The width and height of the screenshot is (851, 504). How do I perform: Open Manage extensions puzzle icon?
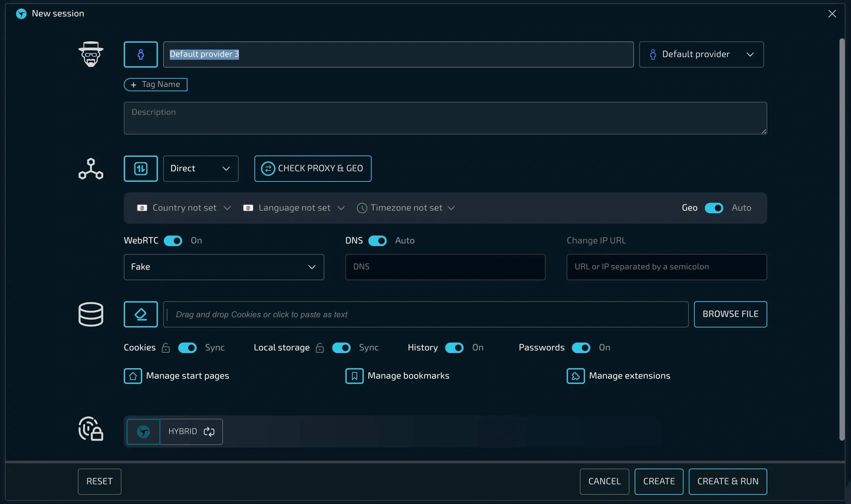pyautogui.click(x=576, y=376)
